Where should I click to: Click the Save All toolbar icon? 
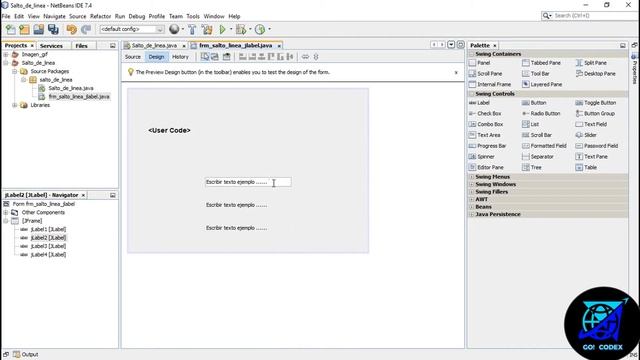[53, 29]
